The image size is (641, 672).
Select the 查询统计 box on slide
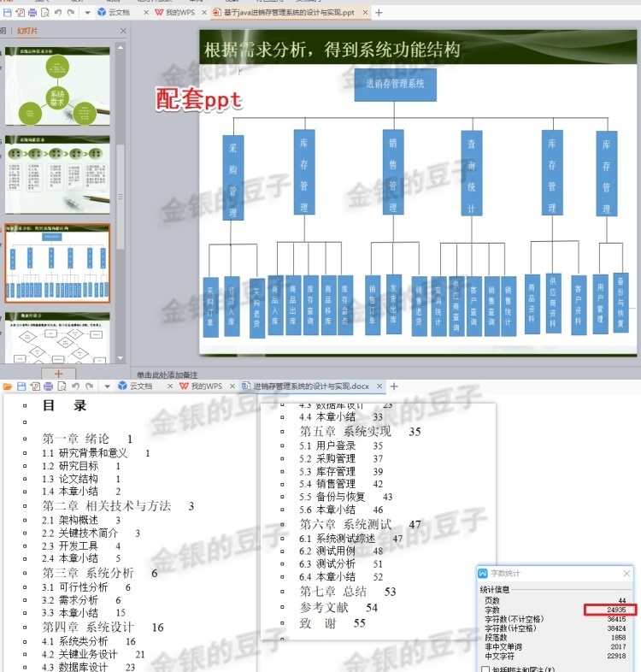point(471,173)
